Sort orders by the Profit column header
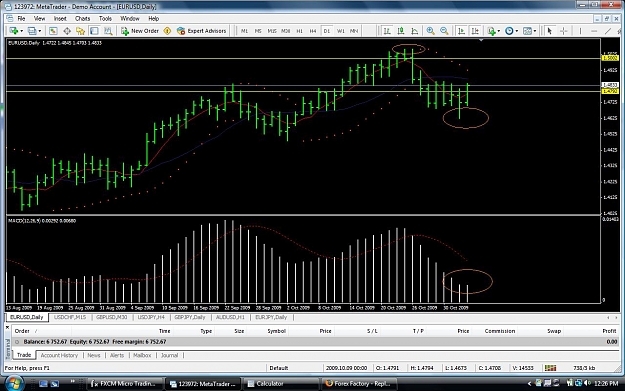 [x=609, y=331]
